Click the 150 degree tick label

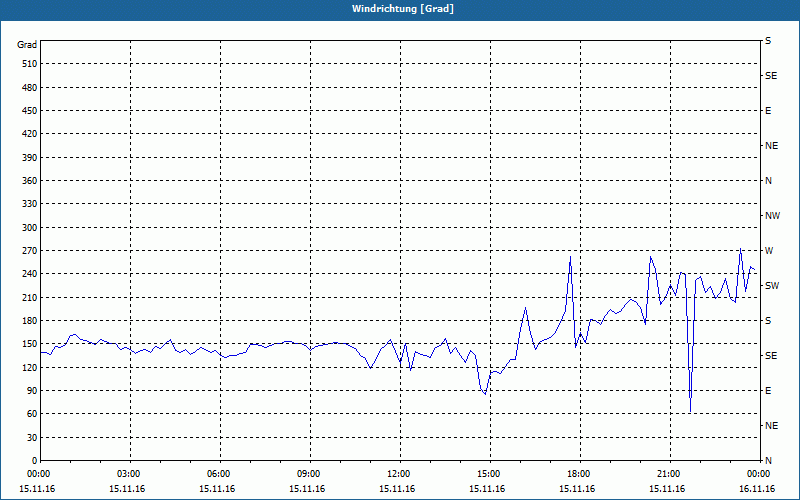(x=30, y=343)
